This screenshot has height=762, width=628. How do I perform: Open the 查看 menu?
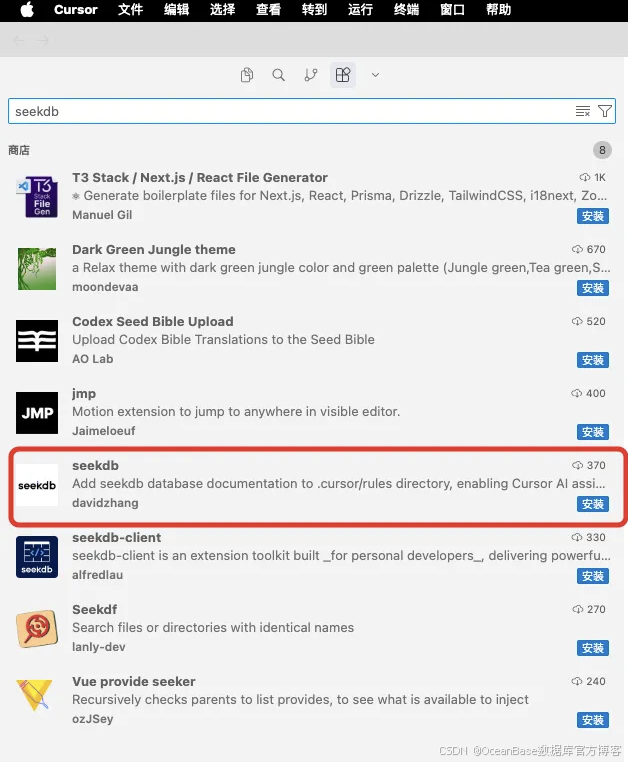(268, 10)
